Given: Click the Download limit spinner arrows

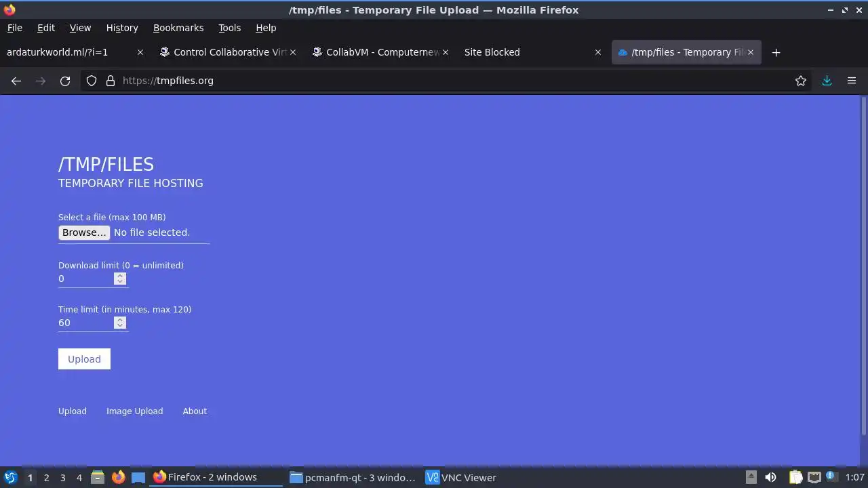Looking at the screenshot, I should click(x=120, y=279).
